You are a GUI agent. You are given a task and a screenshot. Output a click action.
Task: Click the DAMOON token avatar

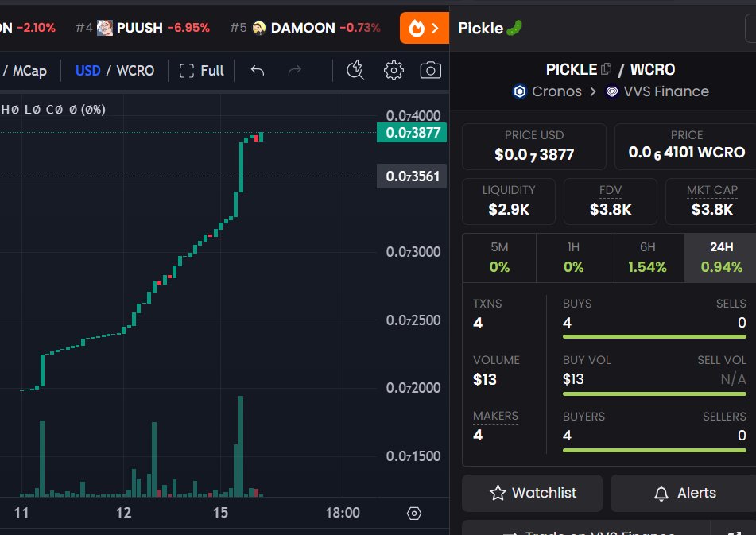pos(259,28)
